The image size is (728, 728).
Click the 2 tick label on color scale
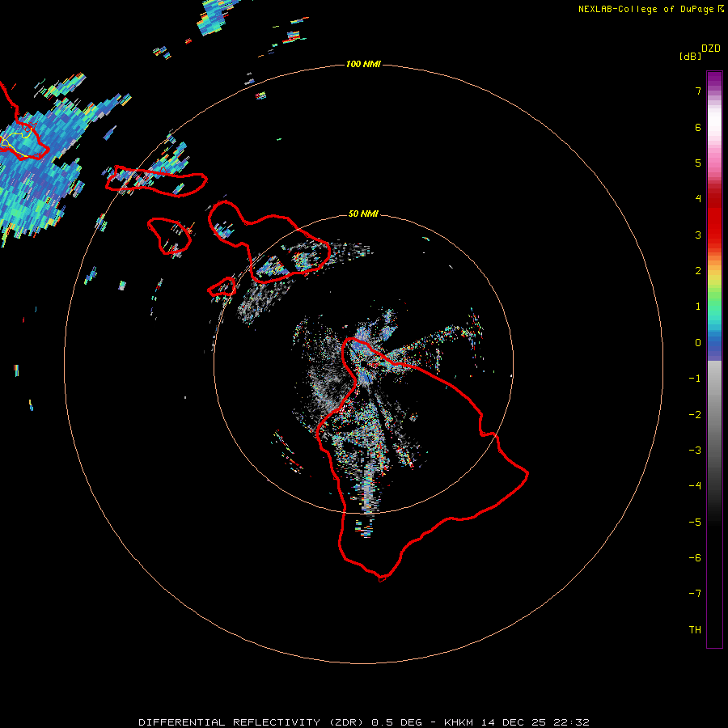pyautogui.click(x=698, y=271)
